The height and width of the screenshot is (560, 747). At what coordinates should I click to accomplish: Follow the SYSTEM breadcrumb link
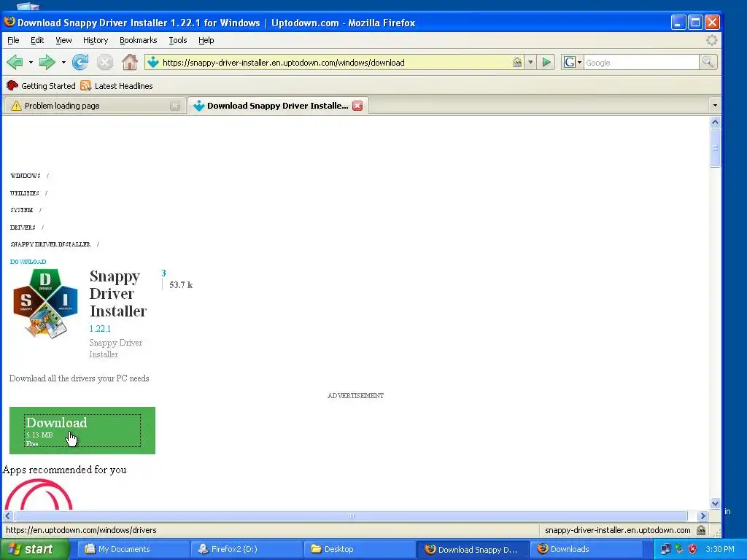point(21,210)
